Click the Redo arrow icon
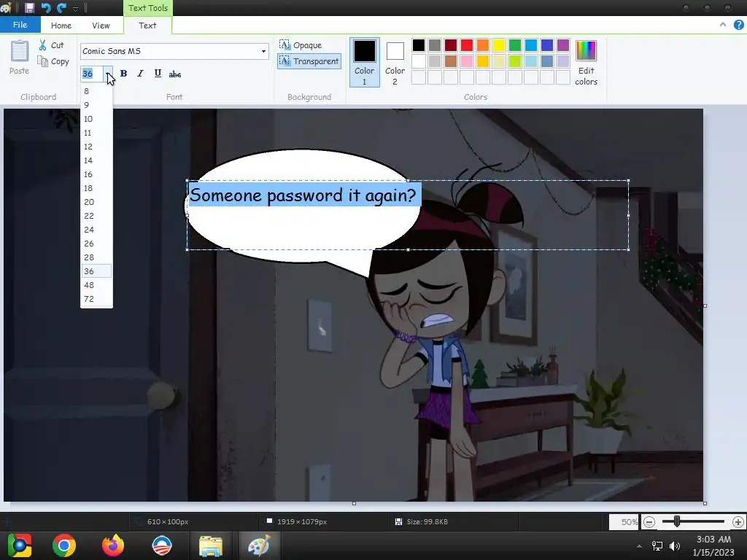The image size is (747, 560). click(x=61, y=7)
